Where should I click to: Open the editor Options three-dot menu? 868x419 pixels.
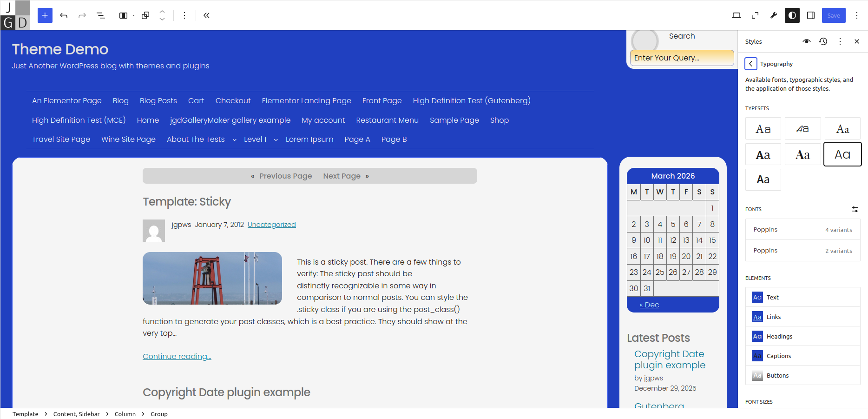857,15
